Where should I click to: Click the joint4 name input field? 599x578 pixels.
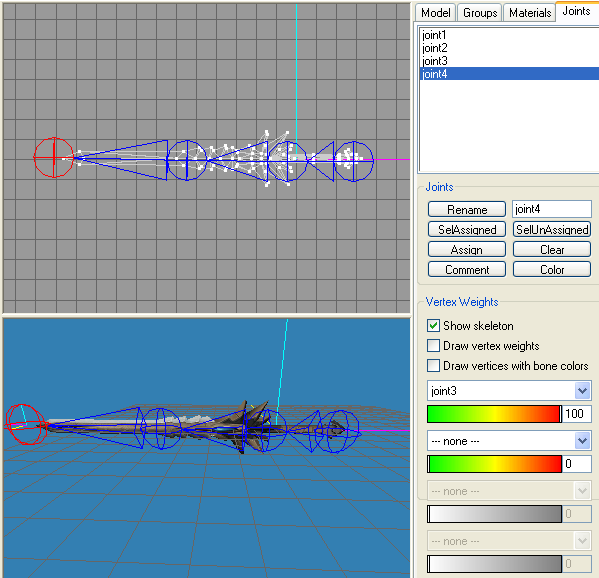click(x=552, y=209)
